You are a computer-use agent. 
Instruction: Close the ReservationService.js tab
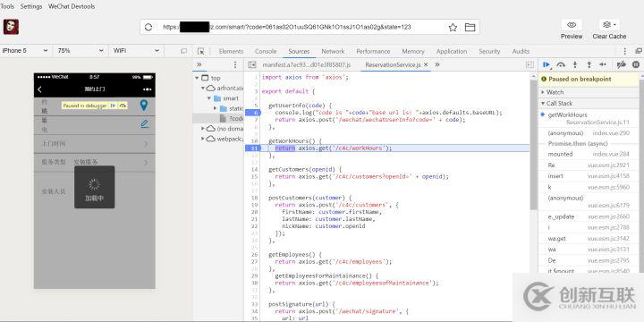click(426, 64)
